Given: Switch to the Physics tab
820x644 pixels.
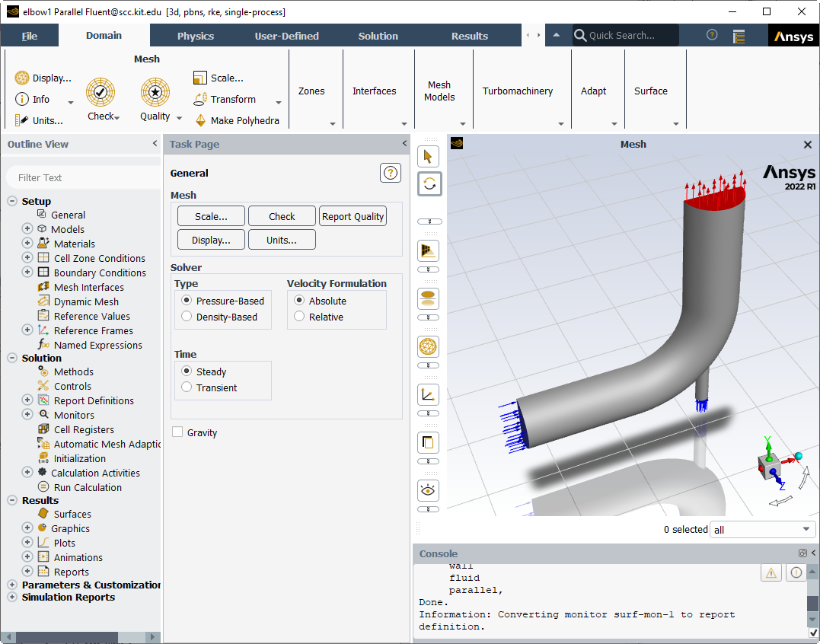Looking at the screenshot, I should pos(196,36).
